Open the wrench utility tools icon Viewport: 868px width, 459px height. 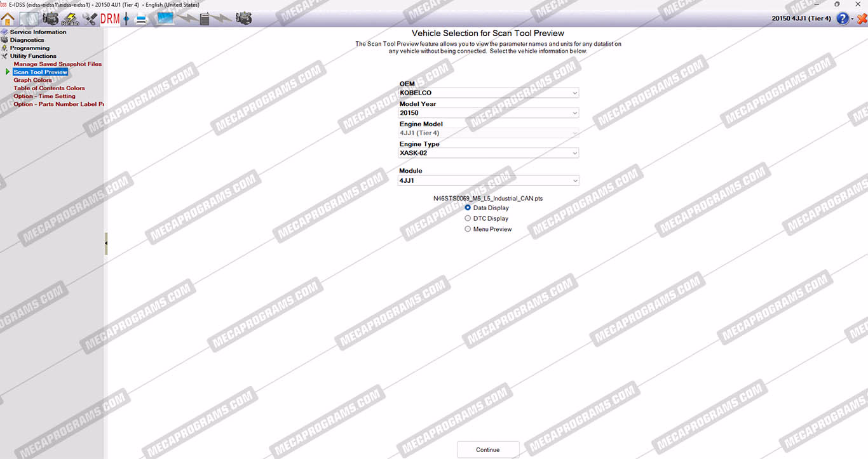pos(90,19)
